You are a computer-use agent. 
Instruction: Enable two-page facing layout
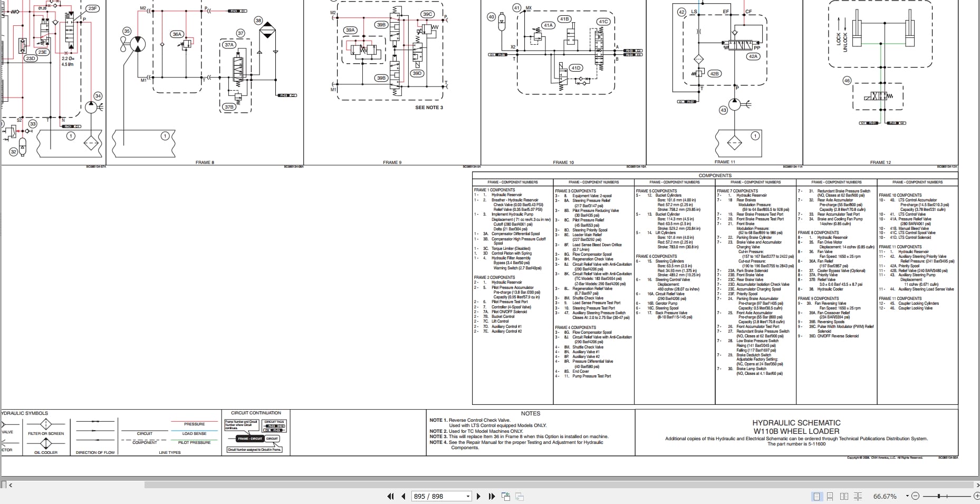844,496
